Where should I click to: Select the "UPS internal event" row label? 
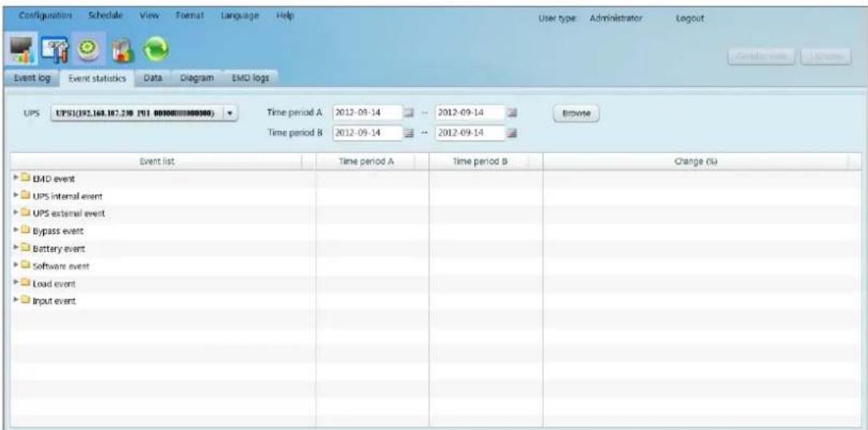tap(68, 196)
